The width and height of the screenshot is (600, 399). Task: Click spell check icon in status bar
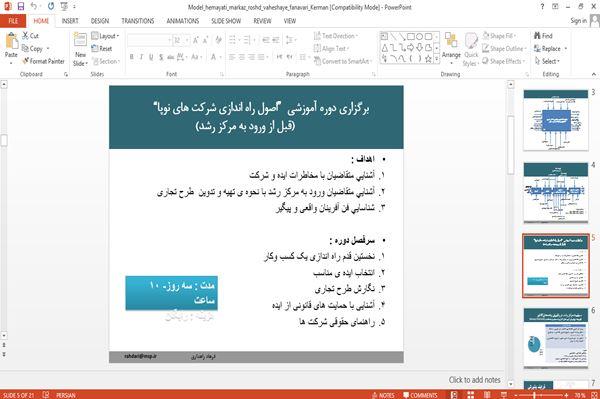[x=46, y=395]
